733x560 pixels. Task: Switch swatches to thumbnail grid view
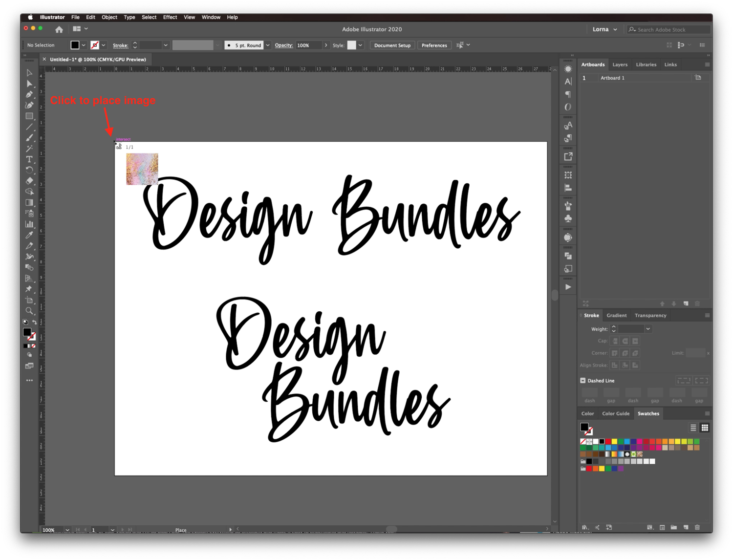[x=705, y=428]
